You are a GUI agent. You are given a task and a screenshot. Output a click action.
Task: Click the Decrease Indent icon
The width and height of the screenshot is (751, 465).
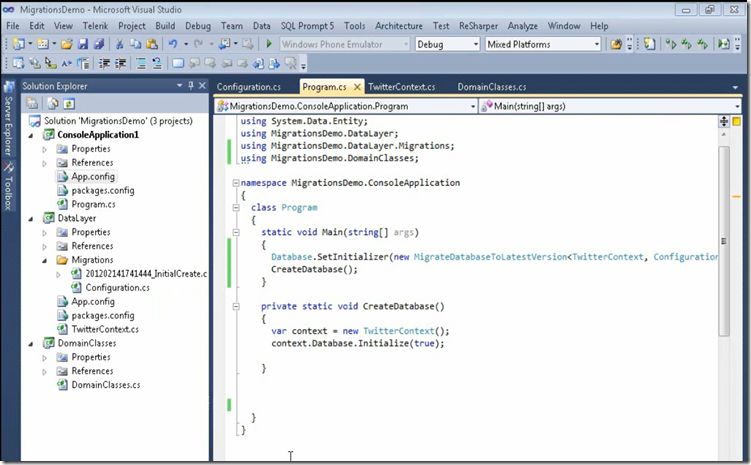[x=104, y=63]
